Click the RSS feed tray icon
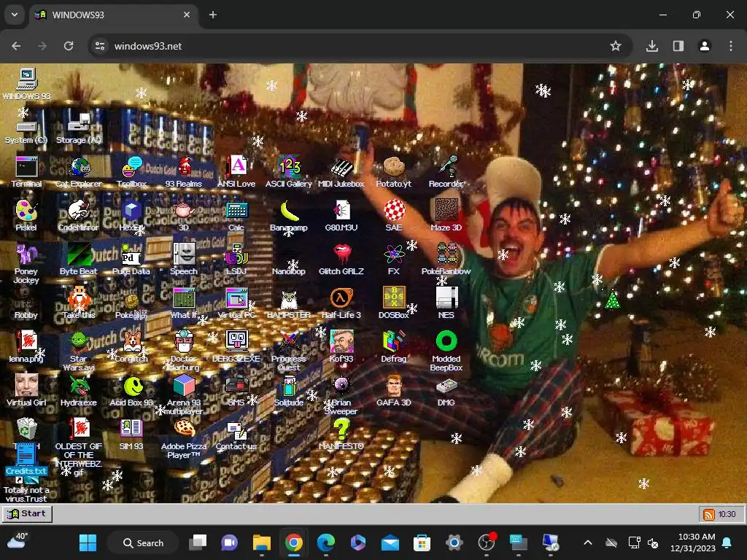 709,514
